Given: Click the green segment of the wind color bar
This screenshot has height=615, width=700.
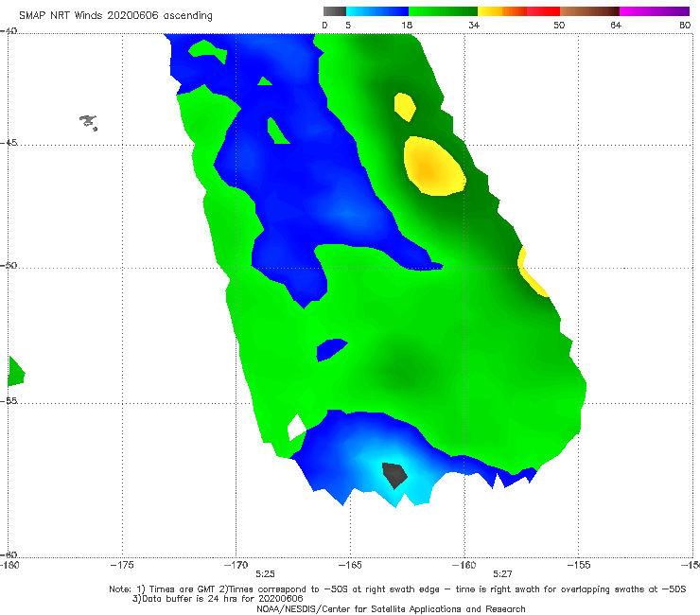Looking at the screenshot, I should [443, 11].
